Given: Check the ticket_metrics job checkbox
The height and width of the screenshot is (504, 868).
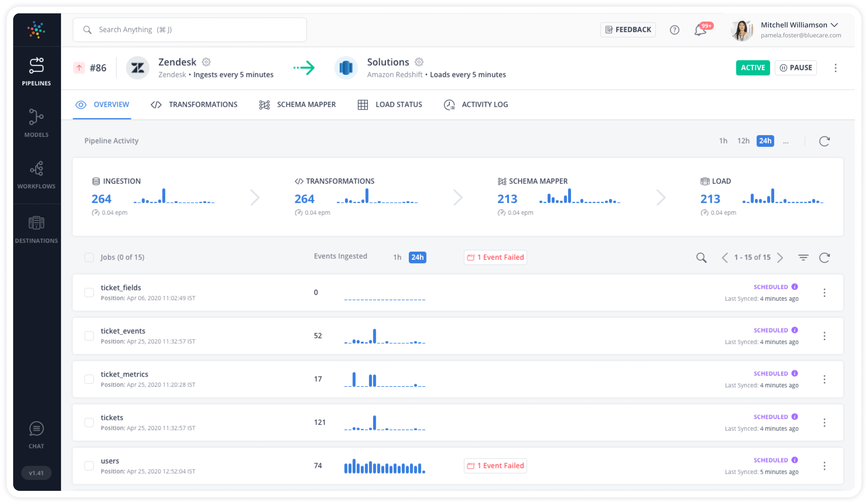Looking at the screenshot, I should click(x=89, y=379).
